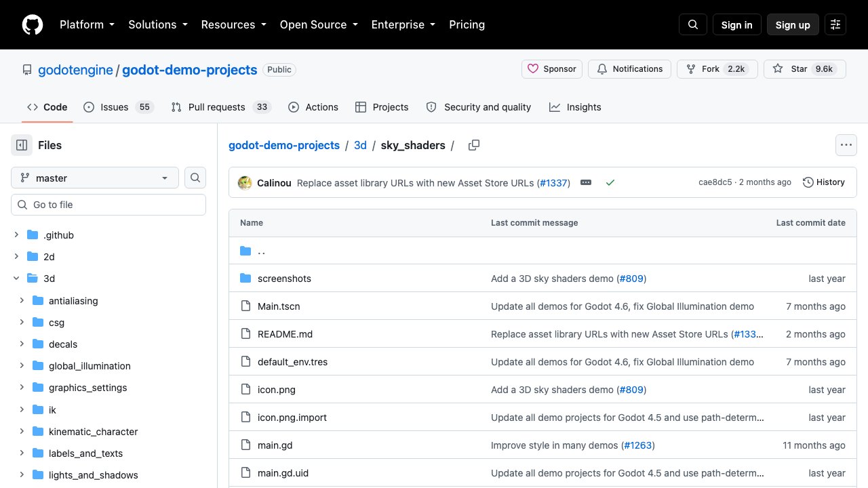
Task: Switch to the Actions tab
Action: click(313, 107)
